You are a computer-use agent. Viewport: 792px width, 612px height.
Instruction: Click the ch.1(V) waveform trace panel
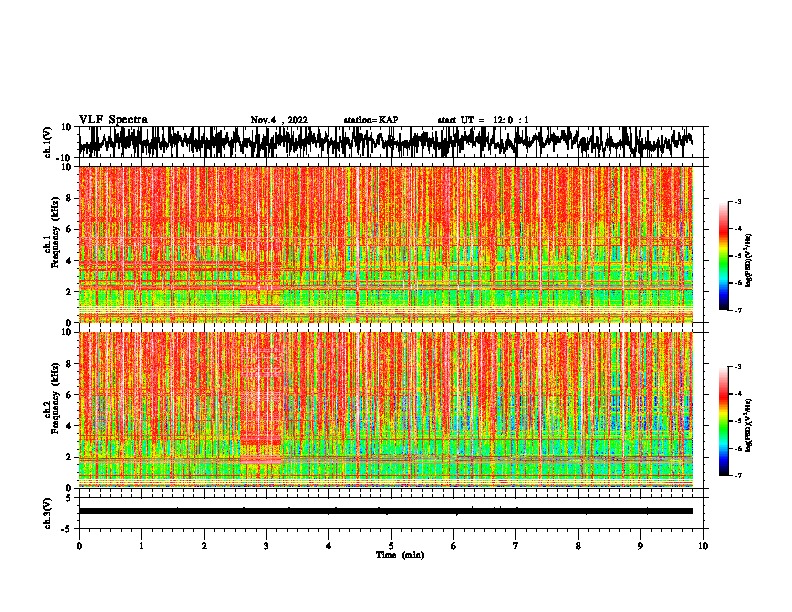[x=391, y=142]
